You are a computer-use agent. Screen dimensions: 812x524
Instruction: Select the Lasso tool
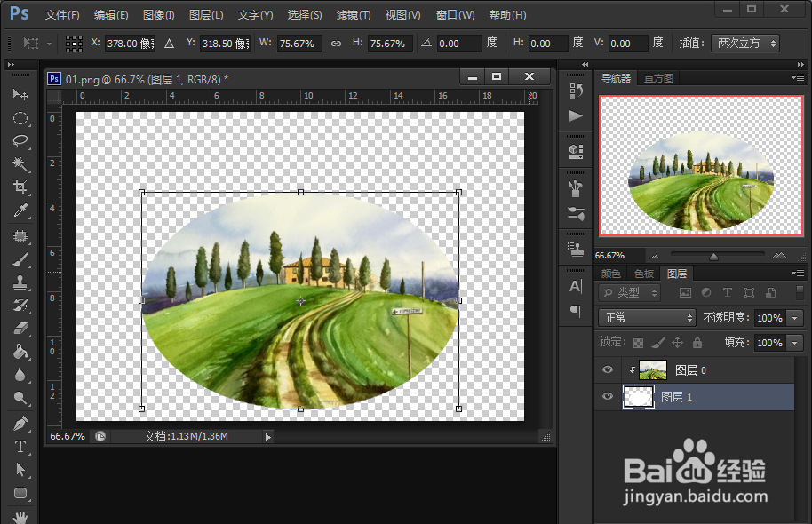pos(20,141)
